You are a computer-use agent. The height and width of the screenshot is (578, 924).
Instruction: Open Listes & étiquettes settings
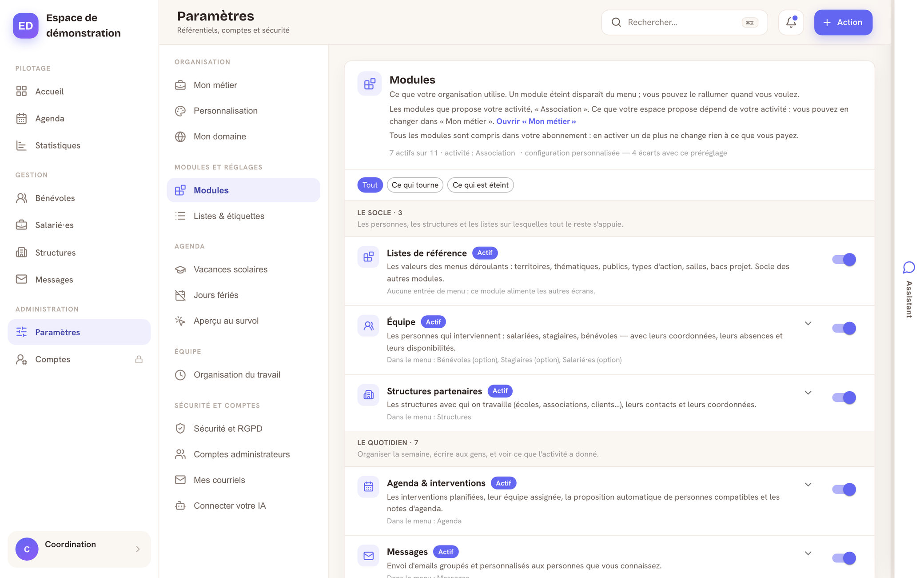[x=243, y=216]
